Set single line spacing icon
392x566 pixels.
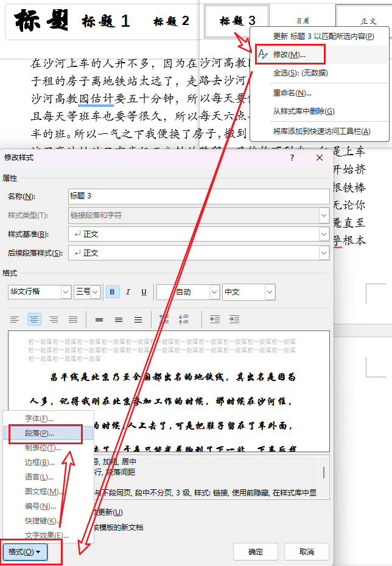point(99,320)
